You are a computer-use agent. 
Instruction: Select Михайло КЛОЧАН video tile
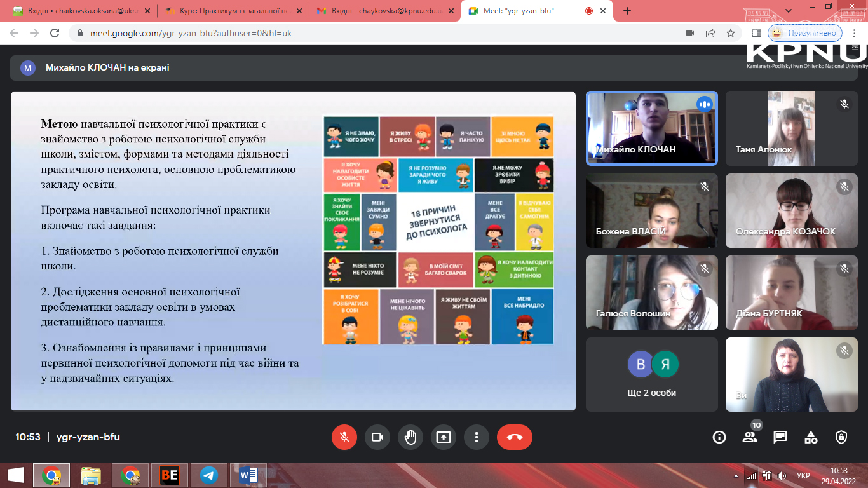(651, 128)
